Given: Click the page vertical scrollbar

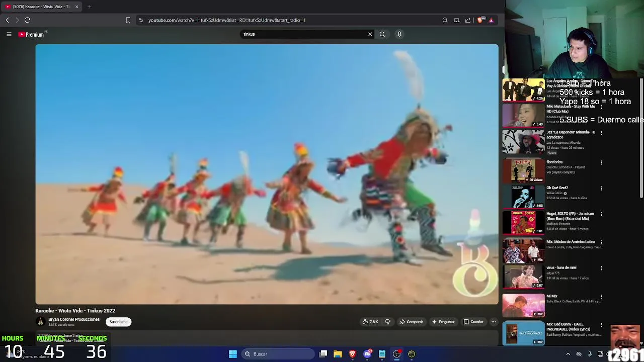Looking at the screenshot, I should pos(641,138).
